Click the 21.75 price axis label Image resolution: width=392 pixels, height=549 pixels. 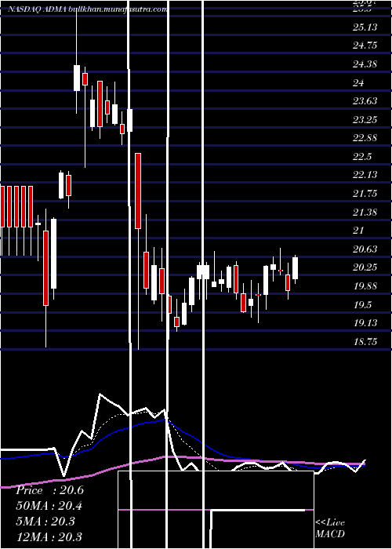tap(365, 194)
